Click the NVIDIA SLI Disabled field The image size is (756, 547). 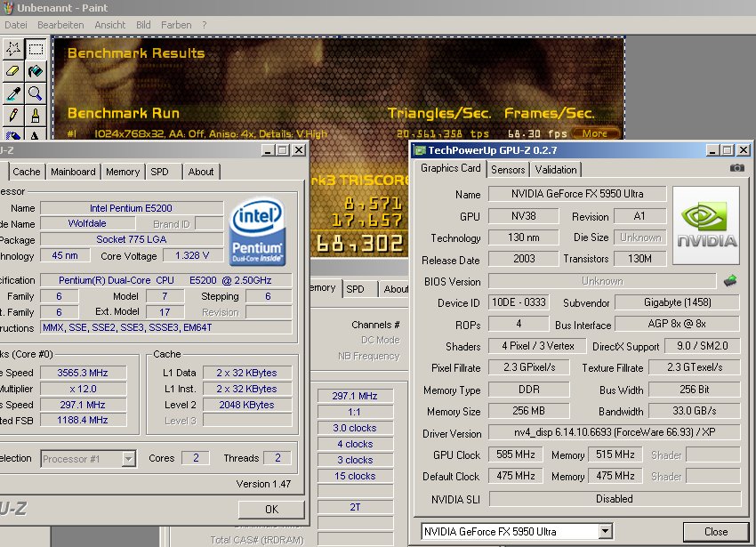click(615, 499)
